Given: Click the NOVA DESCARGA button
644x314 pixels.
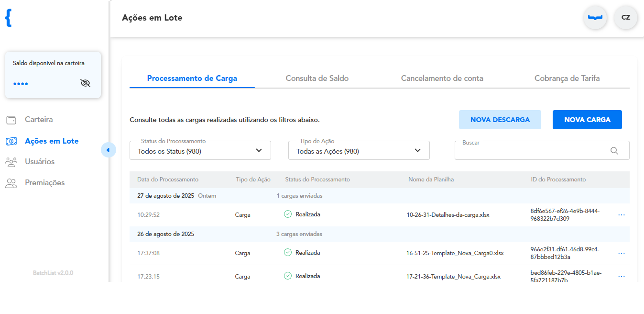Looking at the screenshot, I should 500,120.
